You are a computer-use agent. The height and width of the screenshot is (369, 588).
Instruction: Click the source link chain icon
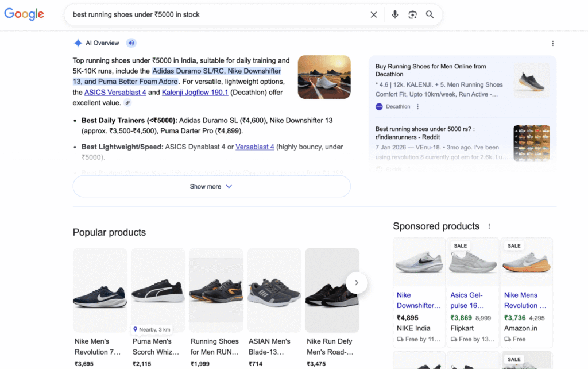[x=128, y=102]
